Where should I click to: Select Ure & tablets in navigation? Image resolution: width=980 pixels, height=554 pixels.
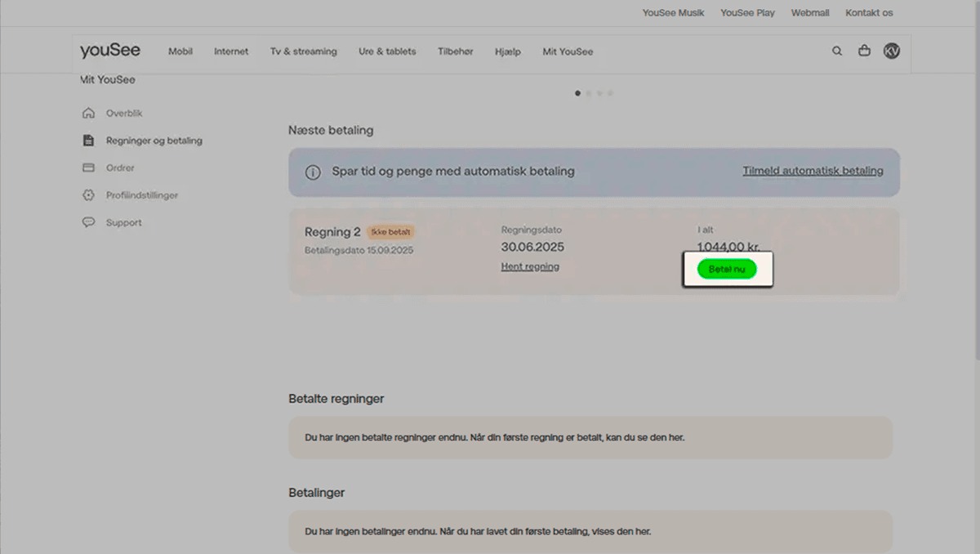(x=387, y=51)
